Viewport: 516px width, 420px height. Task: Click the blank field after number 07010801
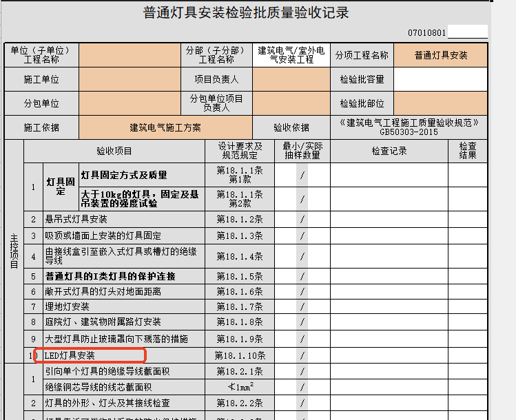(467, 32)
